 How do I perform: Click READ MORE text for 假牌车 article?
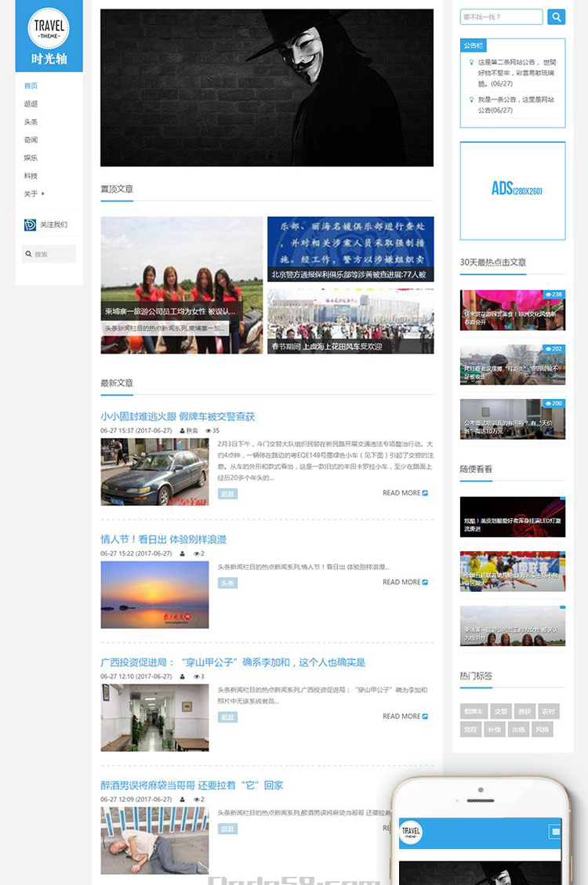(401, 493)
